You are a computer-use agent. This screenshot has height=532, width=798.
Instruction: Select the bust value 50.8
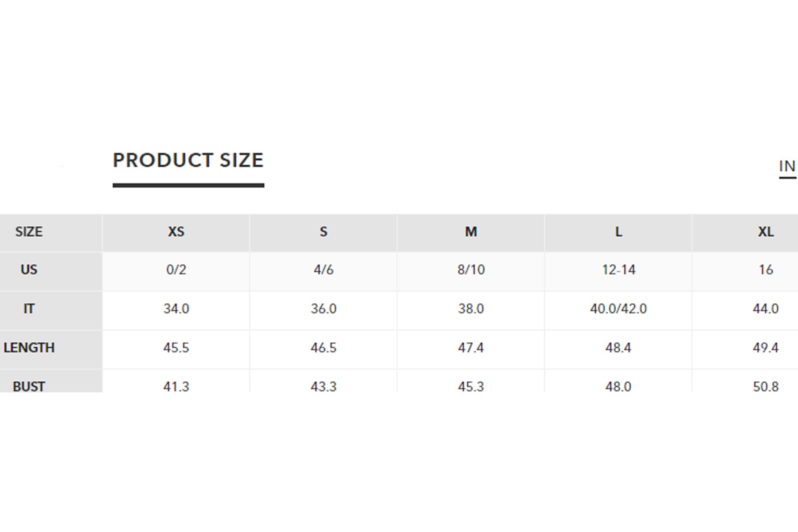pos(766,386)
